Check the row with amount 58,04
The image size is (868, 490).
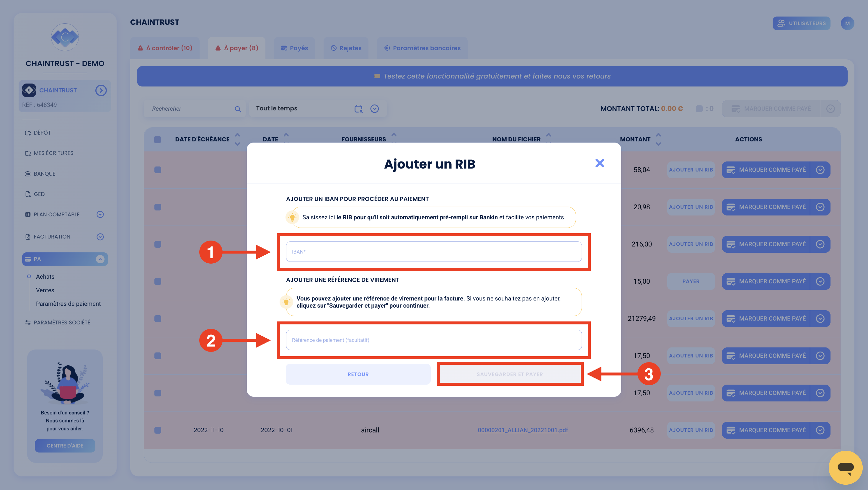157,170
